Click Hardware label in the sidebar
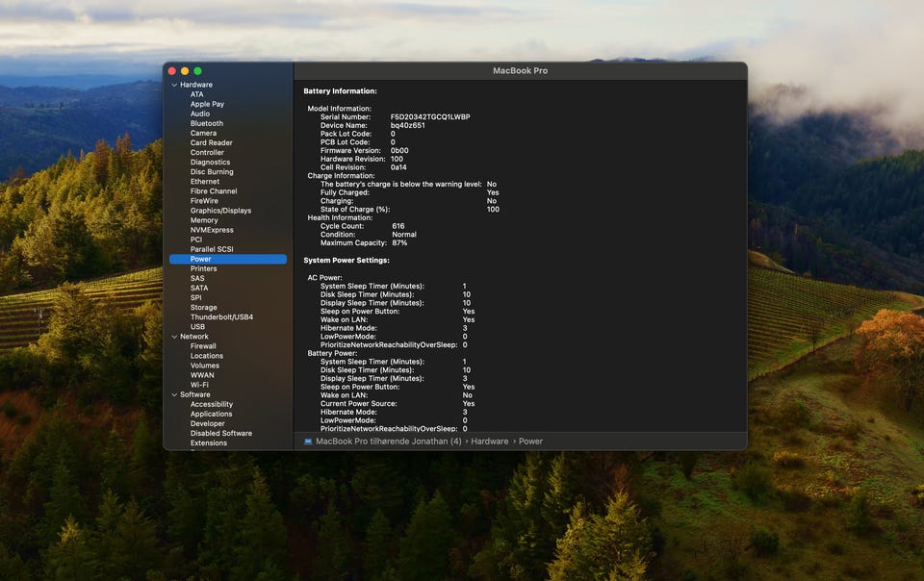The image size is (924, 581). point(196,85)
